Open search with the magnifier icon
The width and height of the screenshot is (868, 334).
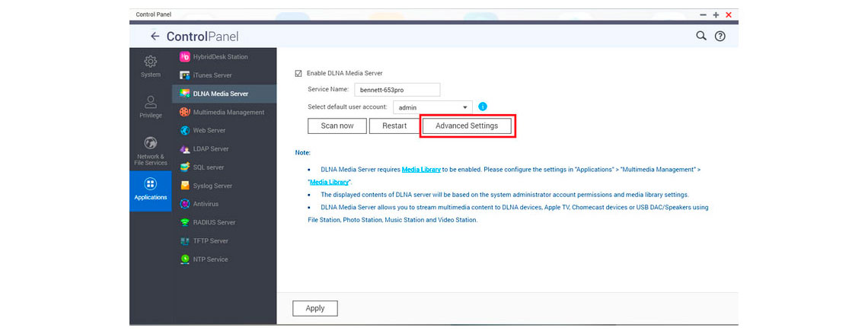click(x=700, y=36)
